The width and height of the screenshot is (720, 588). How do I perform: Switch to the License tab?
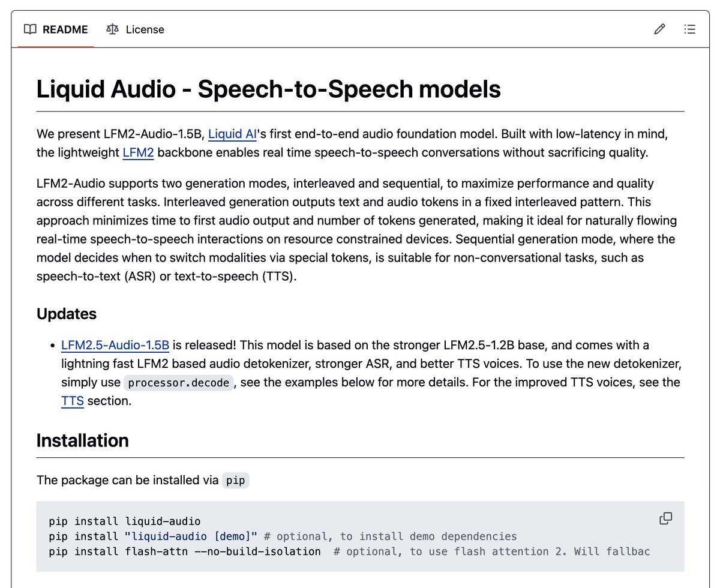pos(135,29)
